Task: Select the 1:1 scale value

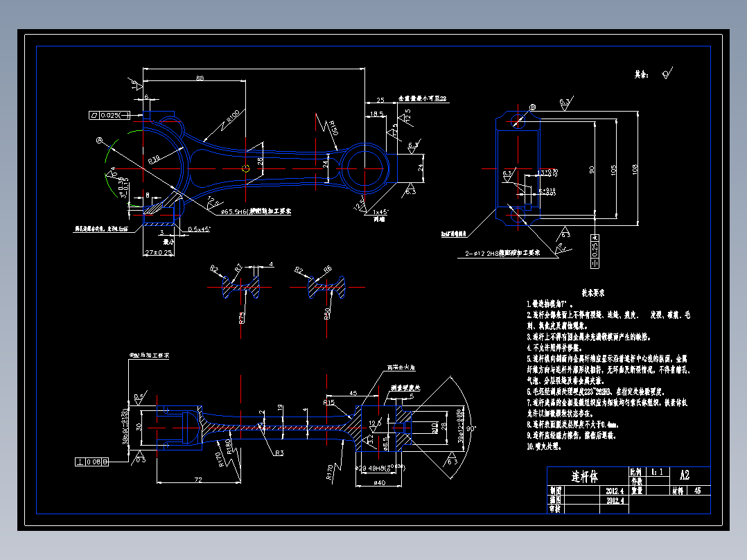Action: click(x=657, y=472)
